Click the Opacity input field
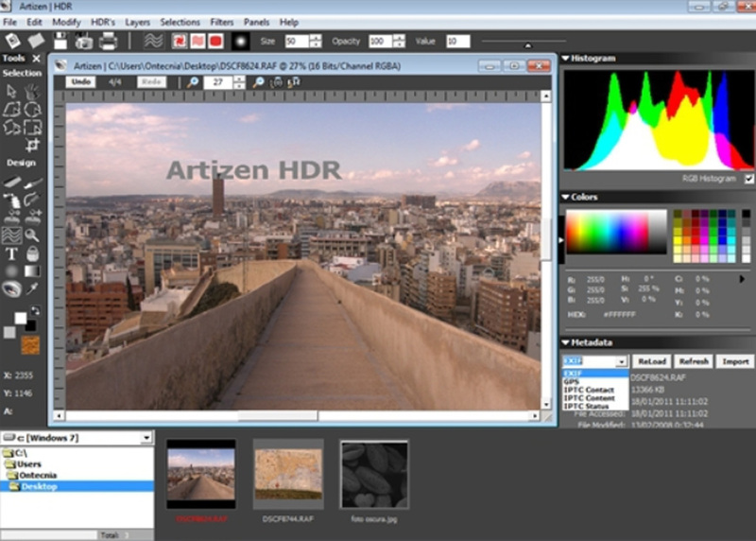The width and height of the screenshot is (756, 541). point(381,42)
